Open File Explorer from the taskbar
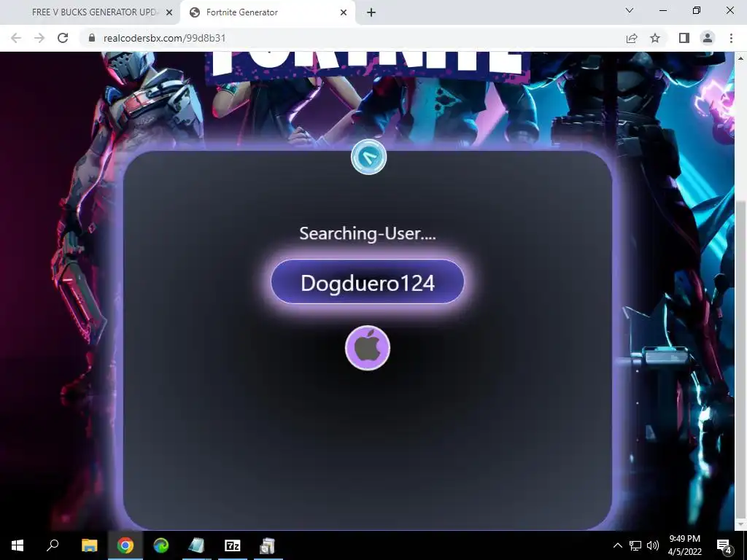The height and width of the screenshot is (560, 747). [x=89, y=545]
